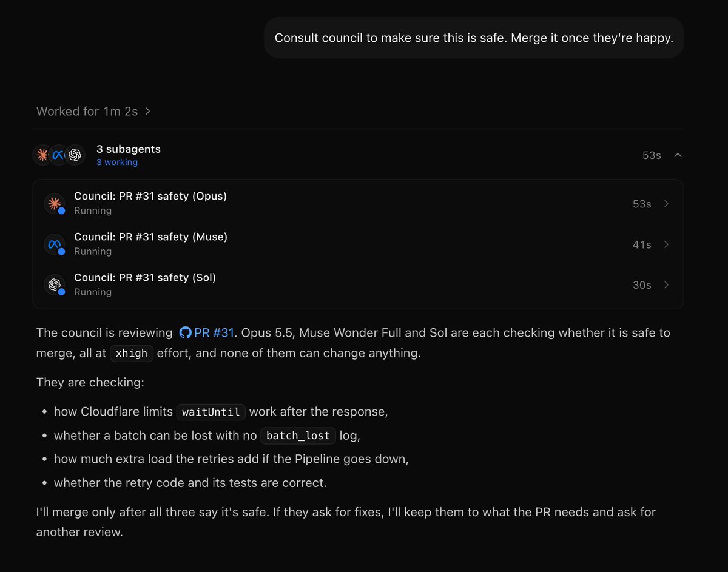Click bullet 'whether the retry code and its tests'
Screen dimensions: 728x572
(x=190, y=483)
